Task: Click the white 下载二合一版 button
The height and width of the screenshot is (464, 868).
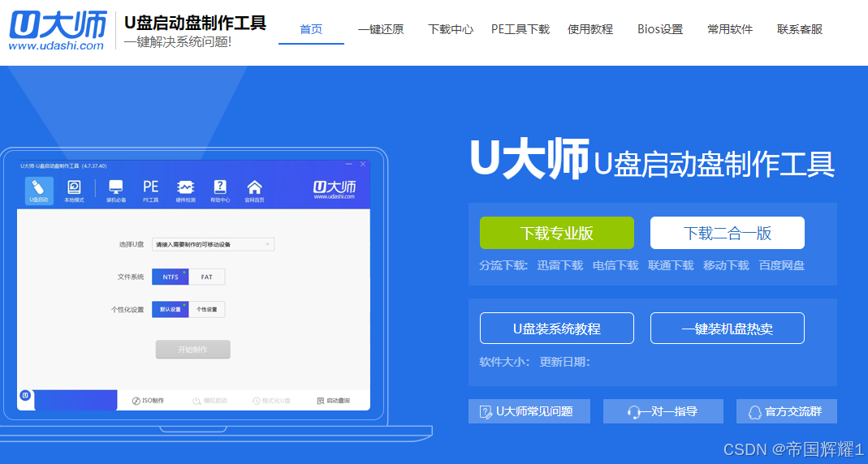Action: 728,233
